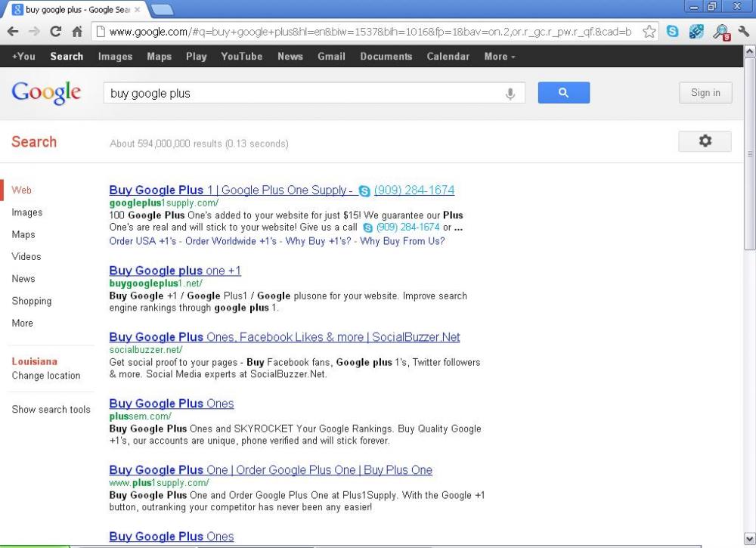This screenshot has width=756, height=548.
Task: Open YouTube in the top navigation bar
Action: coord(242,57)
